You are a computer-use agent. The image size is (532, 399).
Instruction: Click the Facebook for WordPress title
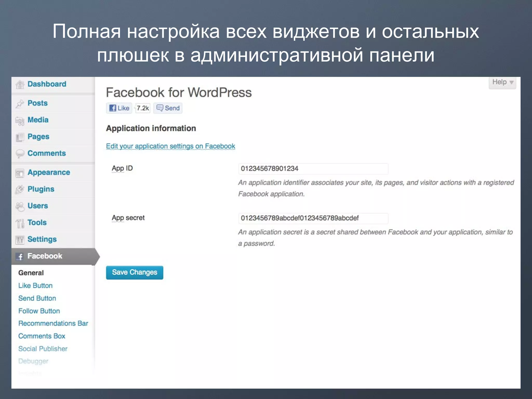(179, 92)
